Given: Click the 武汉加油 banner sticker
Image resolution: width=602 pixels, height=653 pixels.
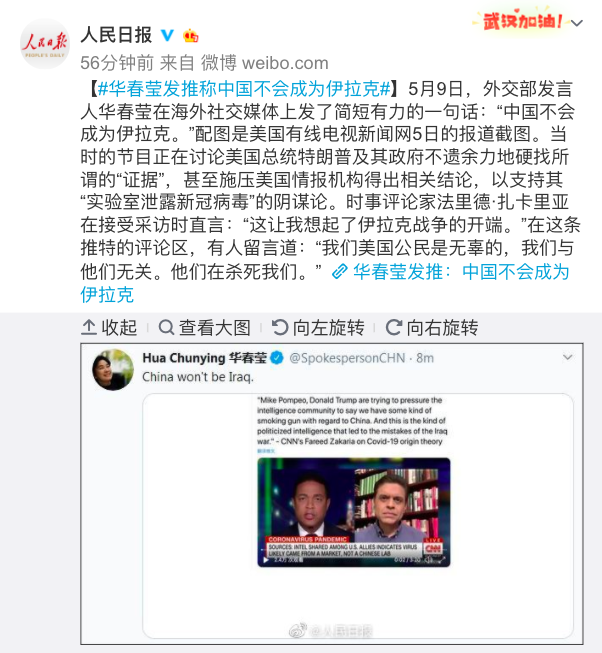Looking at the screenshot, I should 520,20.
